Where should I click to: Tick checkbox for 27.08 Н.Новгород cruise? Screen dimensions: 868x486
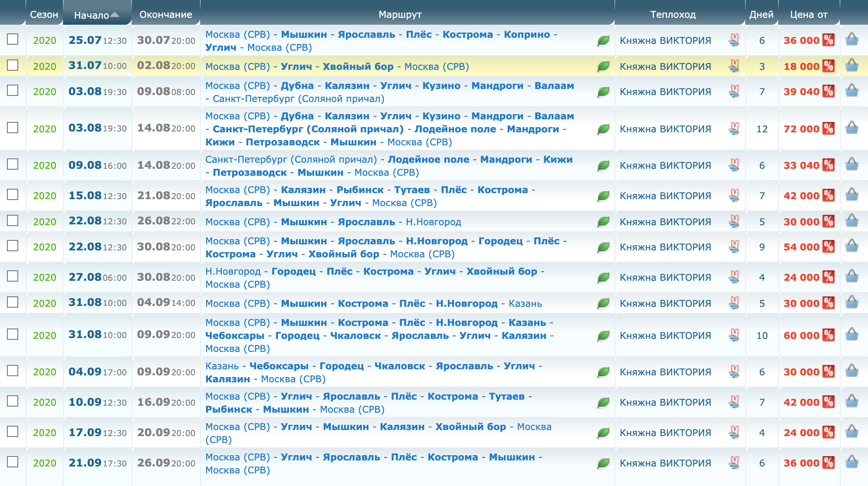[x=13, y=276]
